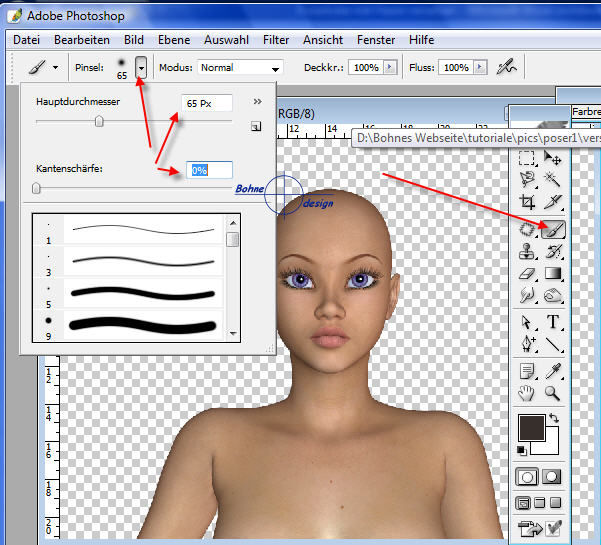
Task: Open the Pinsel brush preset dropdown arrow
Action: pos(141,67)
